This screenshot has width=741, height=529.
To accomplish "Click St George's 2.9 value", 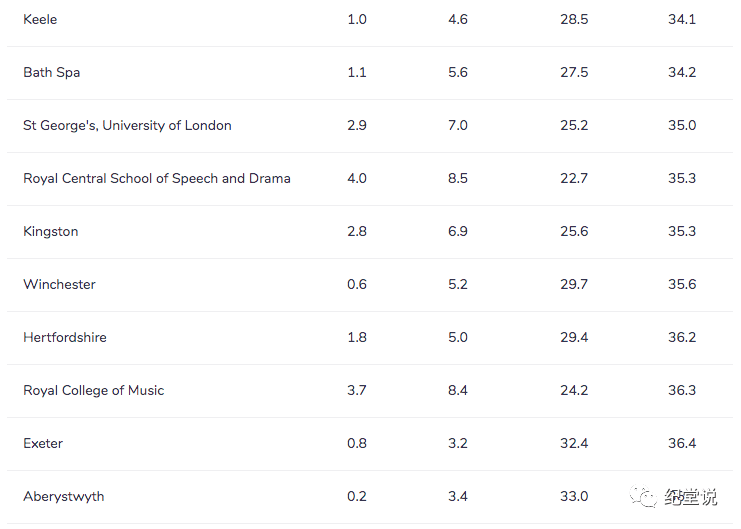I will (x=357, y=125).
